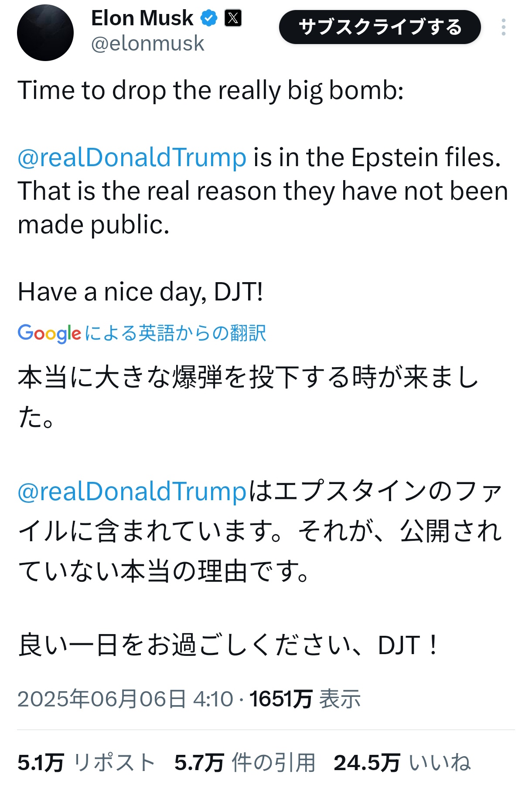Image resolution: width=532 pixels, height=788 pixels.
Task: Open @realDonaldTrump mention in Japanese translation
Action: point(132,491)
